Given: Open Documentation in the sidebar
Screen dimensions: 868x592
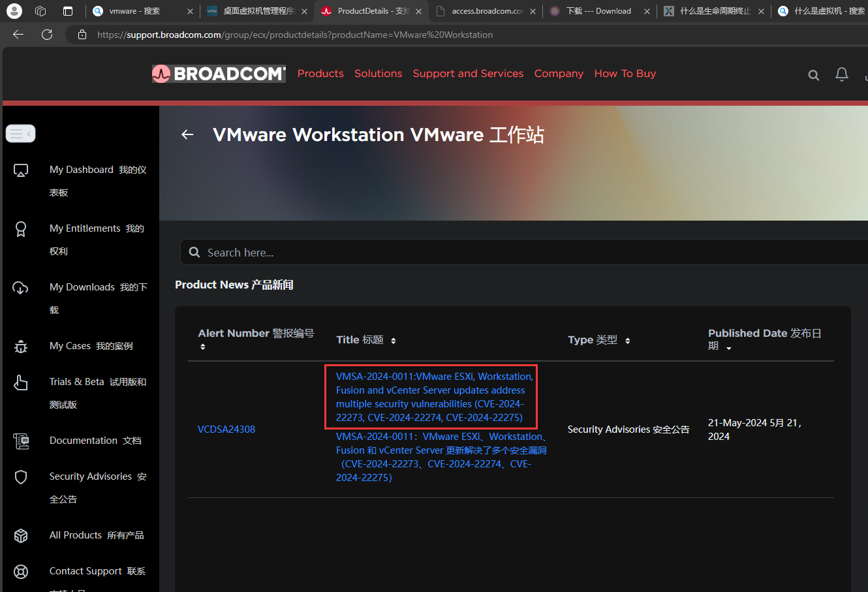Looking at the screenshot, I should tap(95, 441).
